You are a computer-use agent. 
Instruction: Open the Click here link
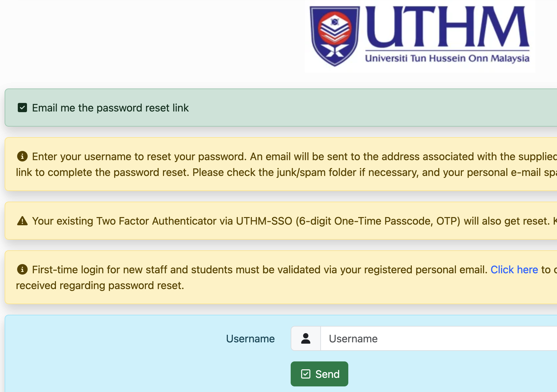click(x=514, y=270)
